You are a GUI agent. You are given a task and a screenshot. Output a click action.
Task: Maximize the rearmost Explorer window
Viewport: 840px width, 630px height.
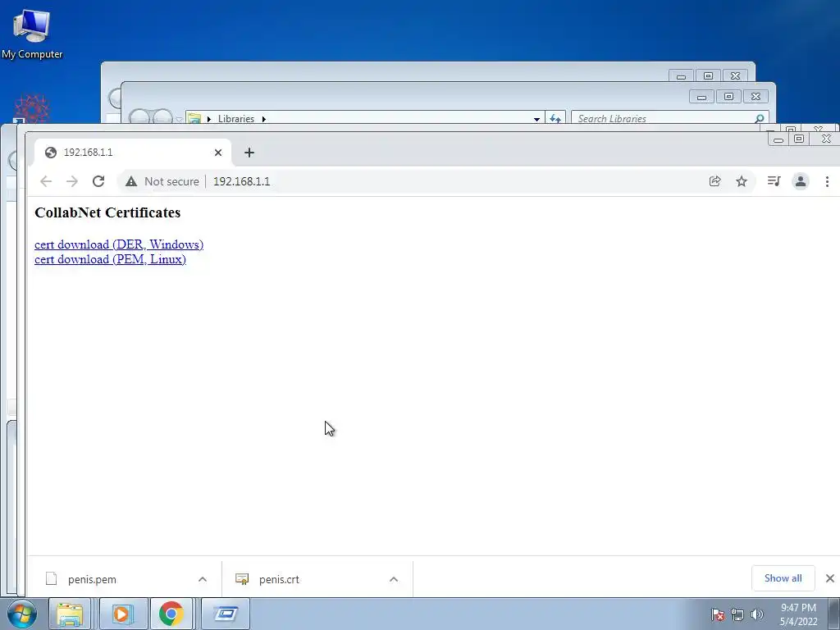click(x=708, y=76)
